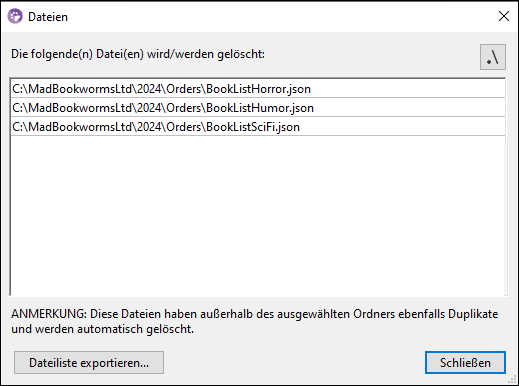519x386 pixels.
Task: Click the Dateien title bar text
Action: (x=48, y=17)
